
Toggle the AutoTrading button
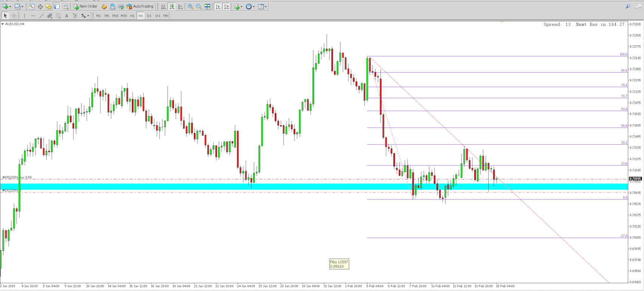click(140, 6)
